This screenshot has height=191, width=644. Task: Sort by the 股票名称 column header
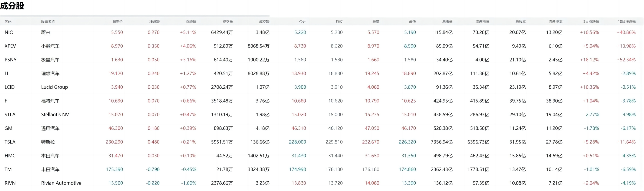[48, 22]
